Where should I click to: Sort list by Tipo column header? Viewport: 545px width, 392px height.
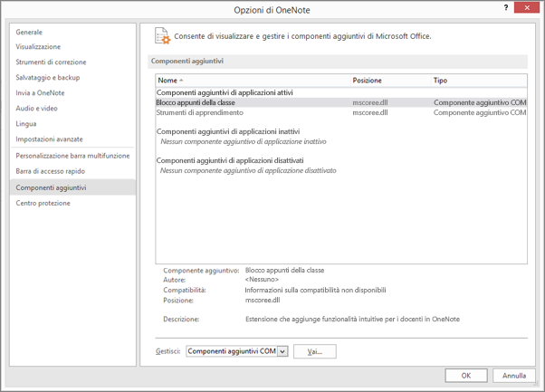(x=479, y=81)
